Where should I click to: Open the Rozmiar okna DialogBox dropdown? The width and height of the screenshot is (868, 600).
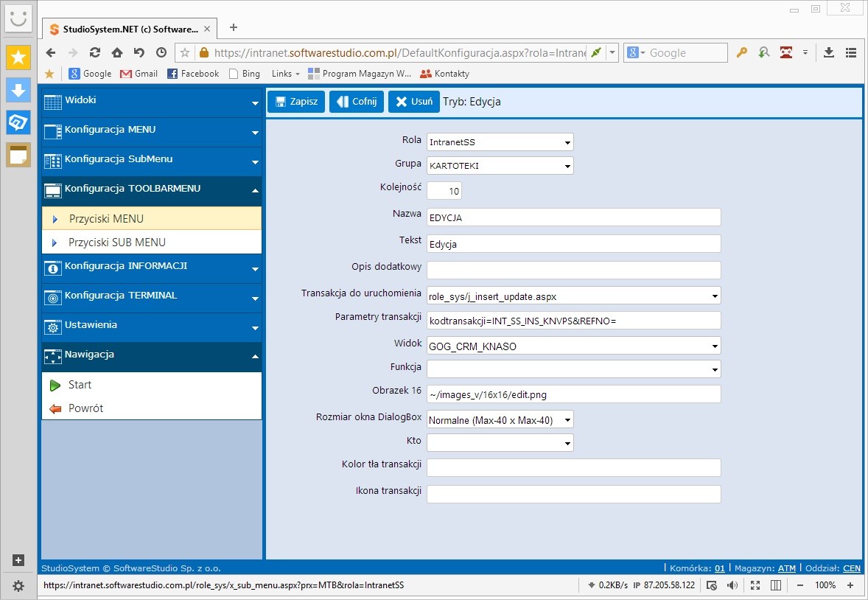(500, 419)
